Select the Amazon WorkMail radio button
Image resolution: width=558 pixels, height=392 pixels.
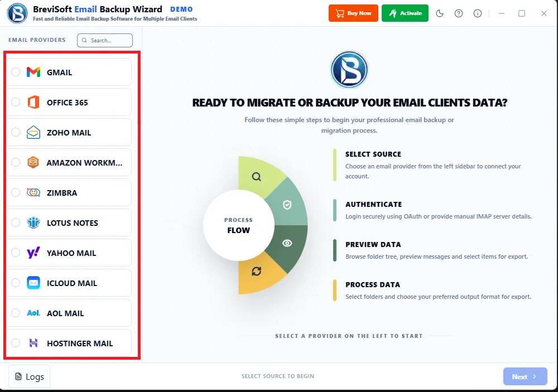(16, 163)
